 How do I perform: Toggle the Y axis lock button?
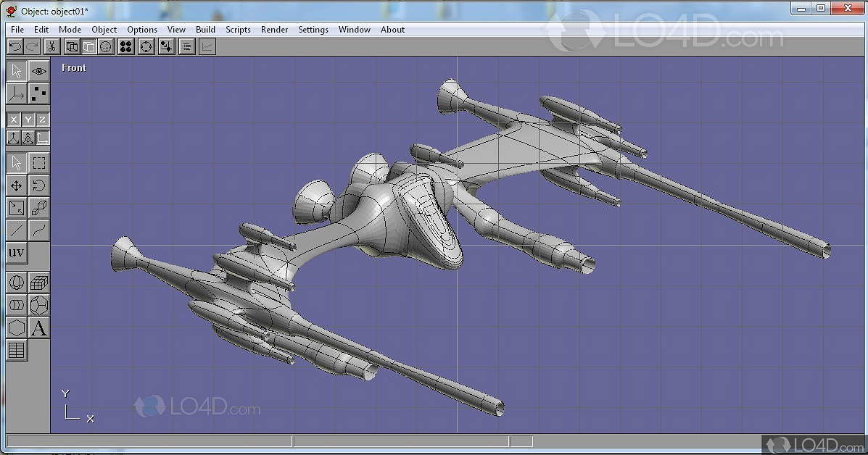click(28, 120)
